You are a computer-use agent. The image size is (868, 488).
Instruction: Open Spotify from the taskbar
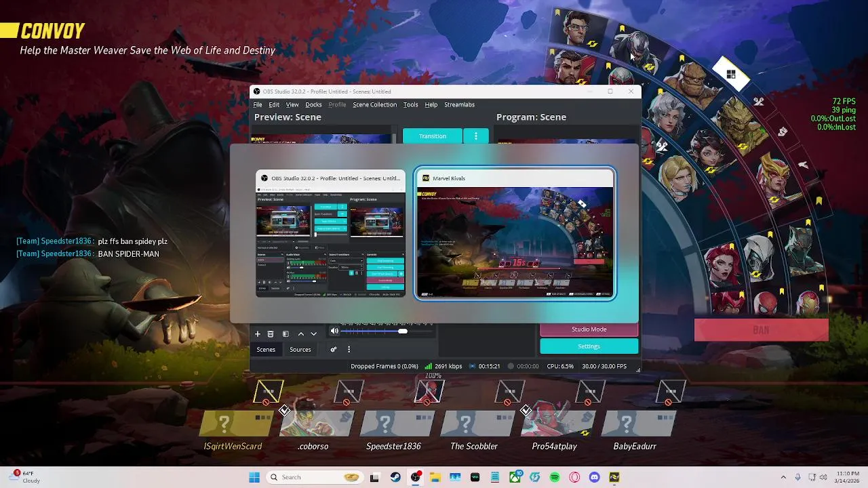[x=555, y=477]
